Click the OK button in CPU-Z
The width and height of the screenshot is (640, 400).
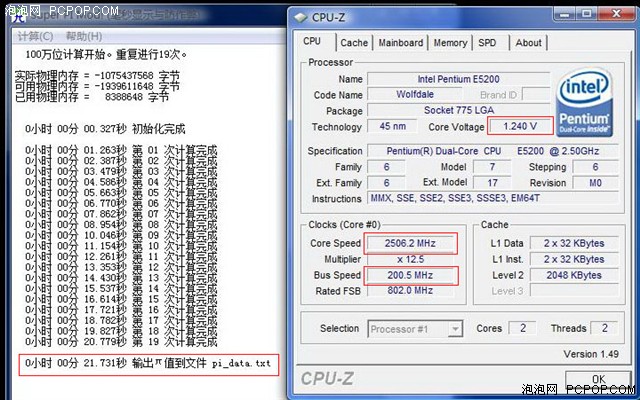coord(598,379)
